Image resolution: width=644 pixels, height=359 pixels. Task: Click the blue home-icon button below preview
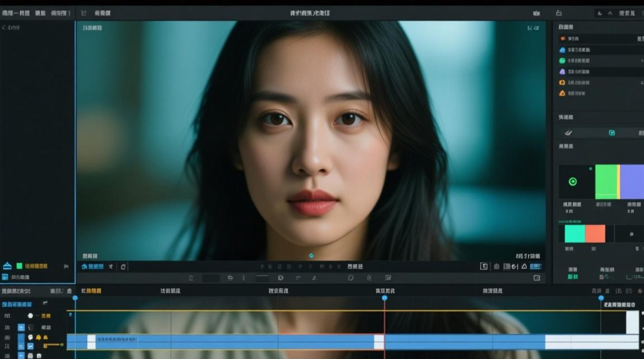click(92, 266)
